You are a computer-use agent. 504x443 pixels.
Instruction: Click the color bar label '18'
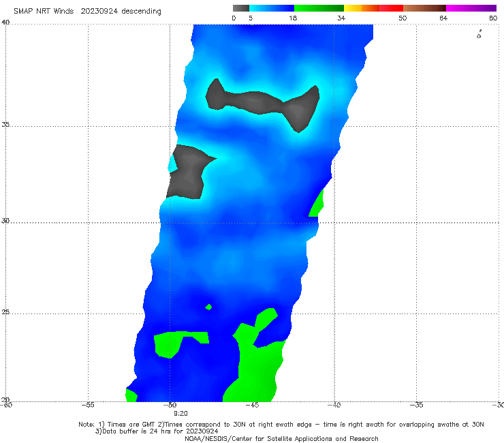tap(293, 18)
